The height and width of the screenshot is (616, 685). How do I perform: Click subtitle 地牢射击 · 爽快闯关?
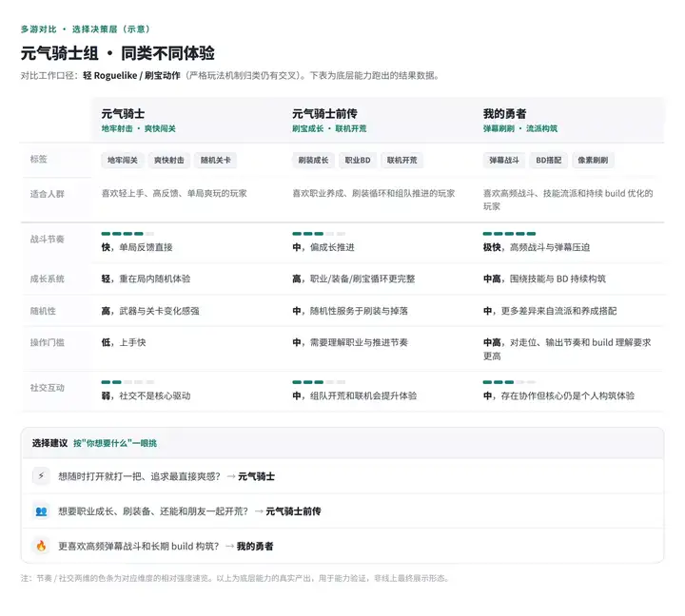point(139,128)
